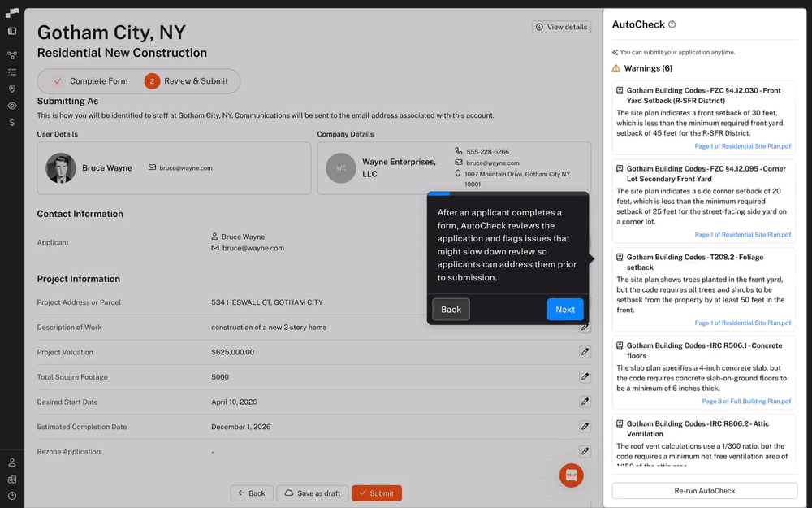This screenshot has height=508, width=812.
Task: Click the pencil icon beside Project Valuation
Action: pos(585,352)
